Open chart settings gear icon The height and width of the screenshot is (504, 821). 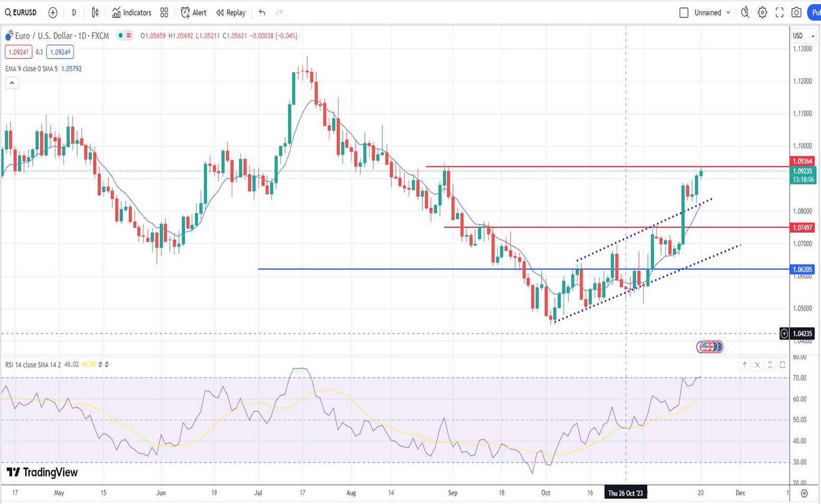[762, 13]
